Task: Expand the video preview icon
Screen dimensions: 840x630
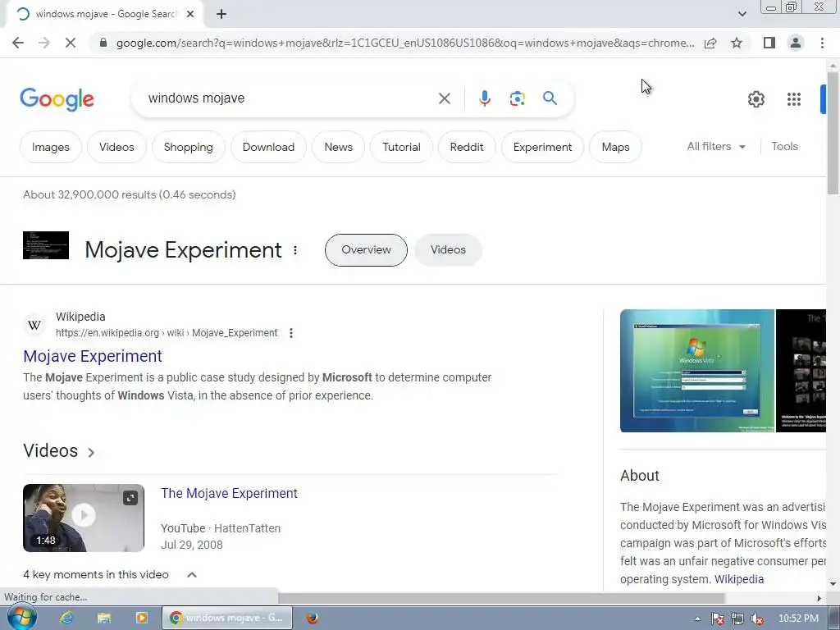Action: [x=130, y=498]
